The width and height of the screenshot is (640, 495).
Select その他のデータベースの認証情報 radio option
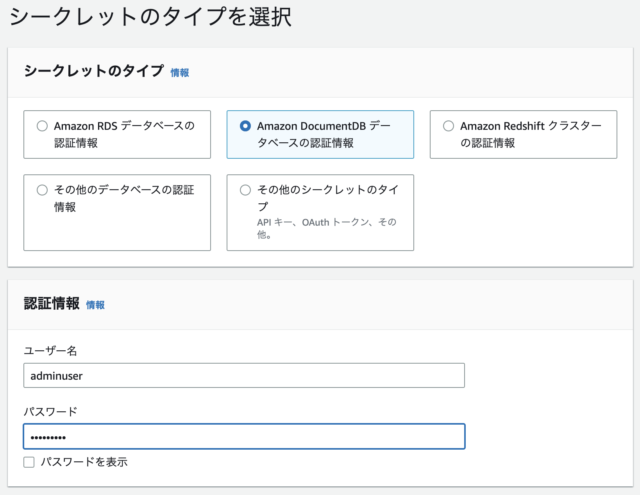point(42,190)
